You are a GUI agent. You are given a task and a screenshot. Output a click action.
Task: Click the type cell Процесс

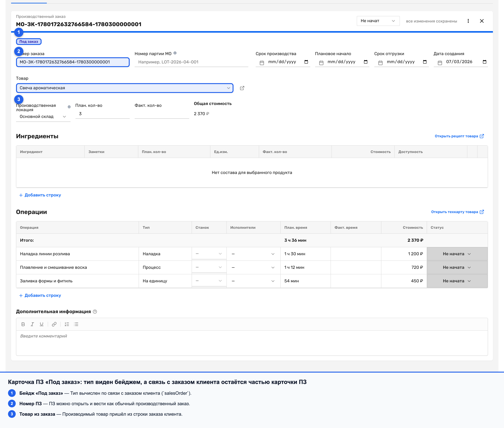click(152, 268)
